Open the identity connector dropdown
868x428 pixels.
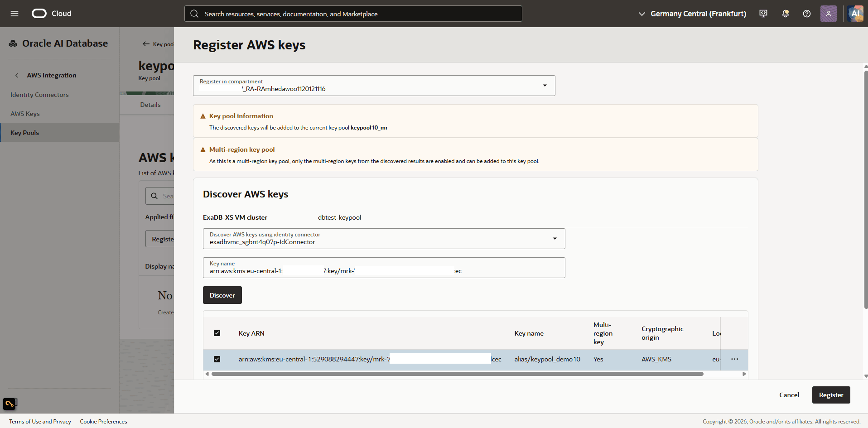(384, 239)
